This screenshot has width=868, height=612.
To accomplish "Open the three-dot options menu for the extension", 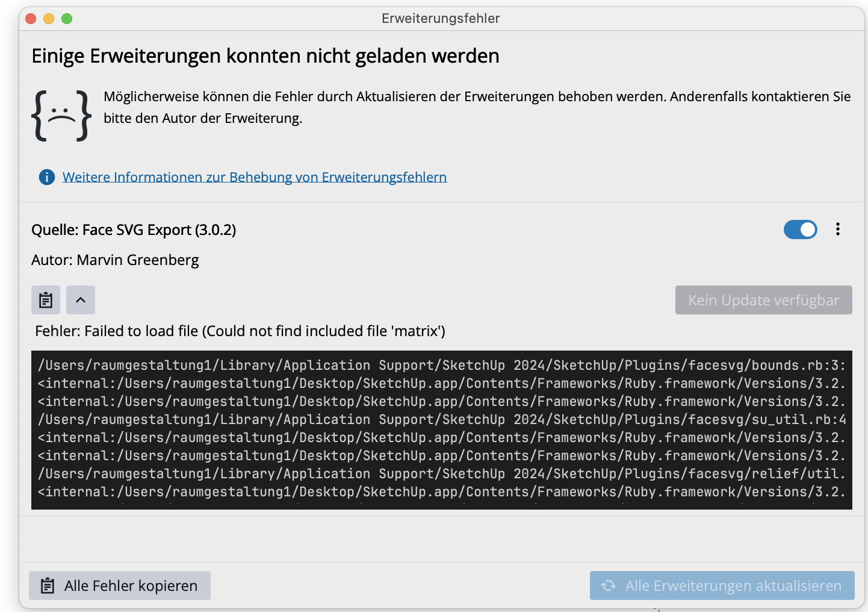I will click(837, 230).
